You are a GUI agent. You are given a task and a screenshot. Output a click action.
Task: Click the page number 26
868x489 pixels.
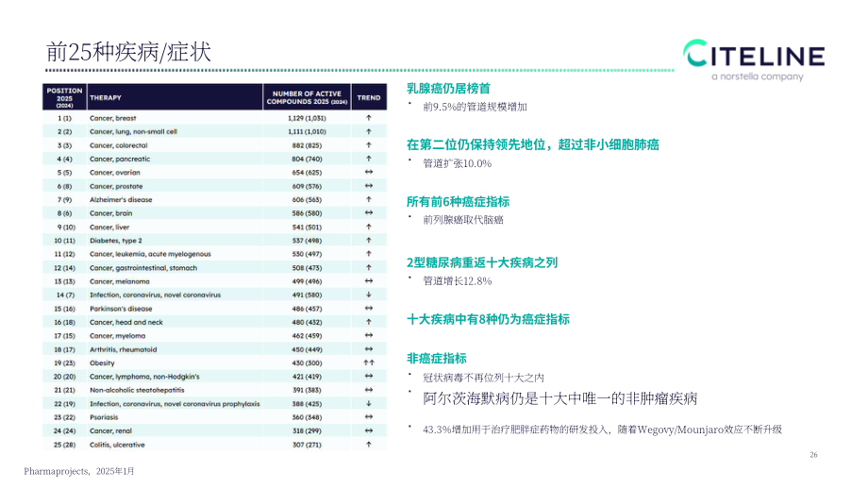(x=813, y=455)
